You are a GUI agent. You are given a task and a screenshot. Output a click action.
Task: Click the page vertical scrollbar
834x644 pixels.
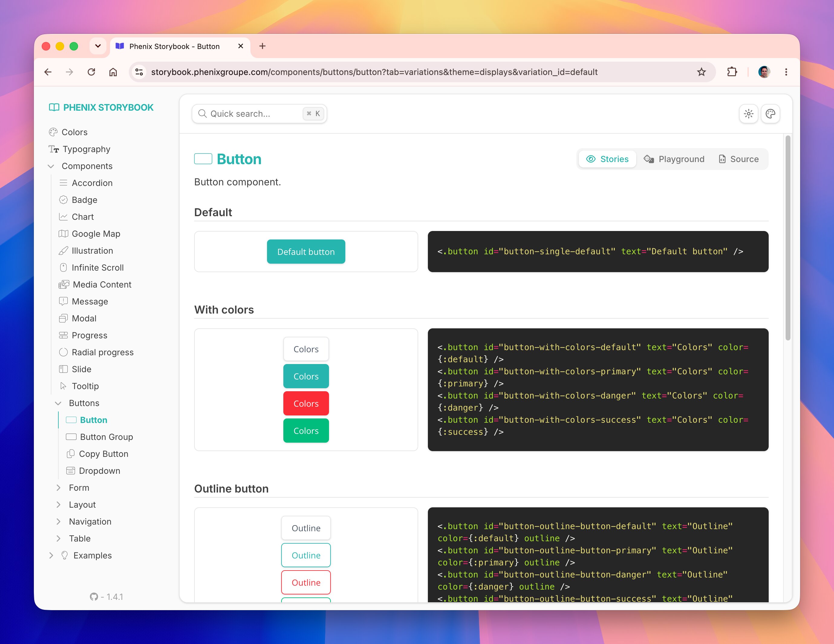(787, 237)
